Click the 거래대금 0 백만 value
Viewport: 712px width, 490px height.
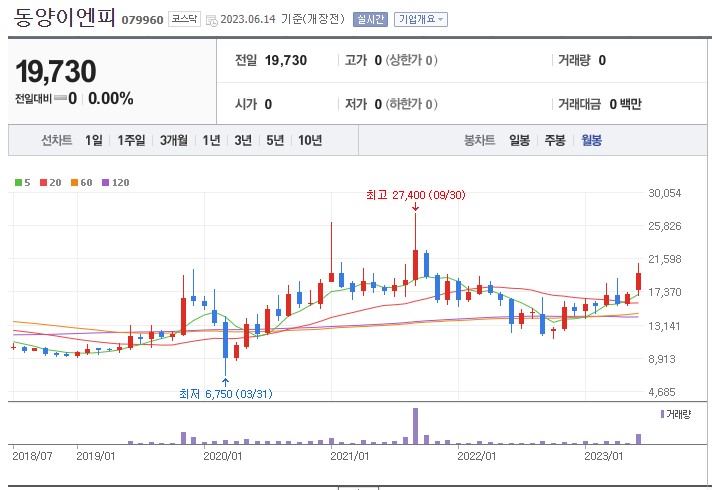(x=599, y=104)
